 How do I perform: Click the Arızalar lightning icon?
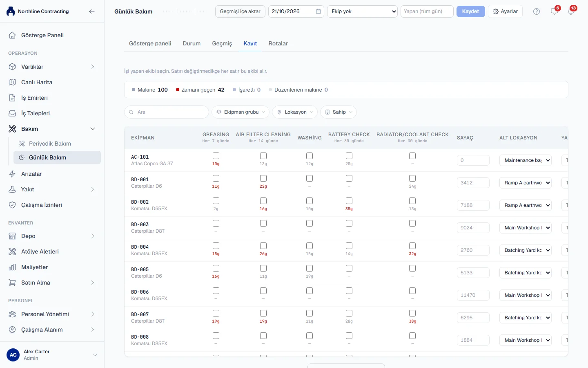(x=12, y=174)
